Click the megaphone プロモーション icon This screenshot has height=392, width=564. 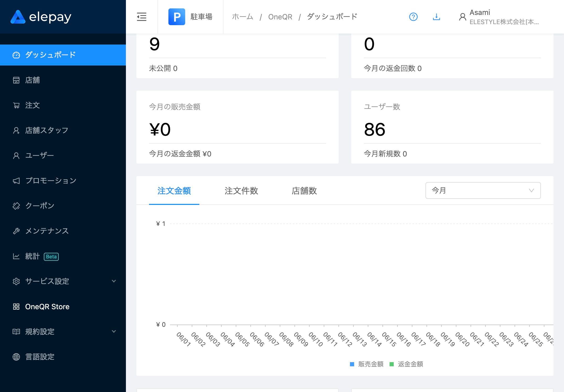pos(16,181)
